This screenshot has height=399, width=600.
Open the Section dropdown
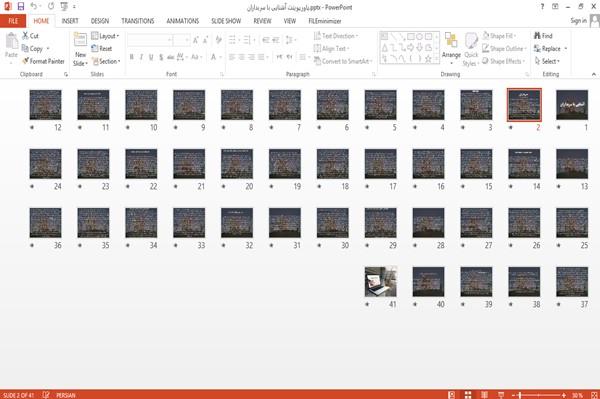106,61
